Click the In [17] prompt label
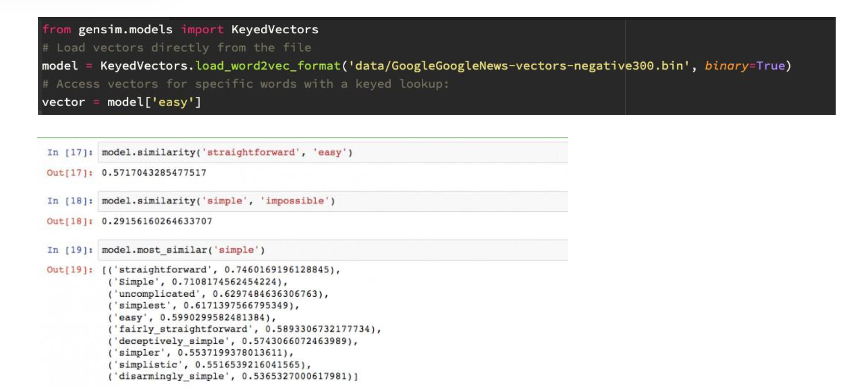Screen dimensions: 868x387 (x=70, y=153)
